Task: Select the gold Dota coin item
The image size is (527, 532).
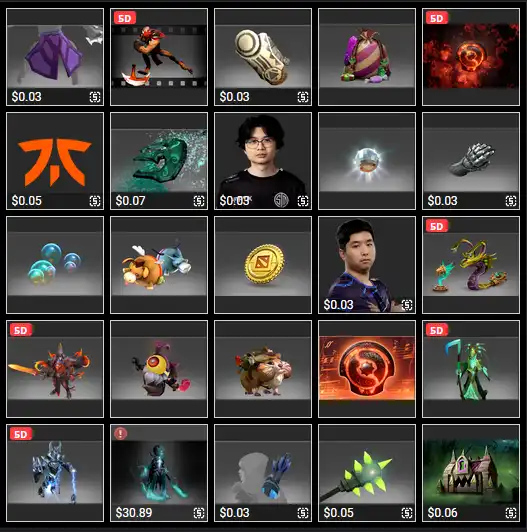Action: coord(263,265)
